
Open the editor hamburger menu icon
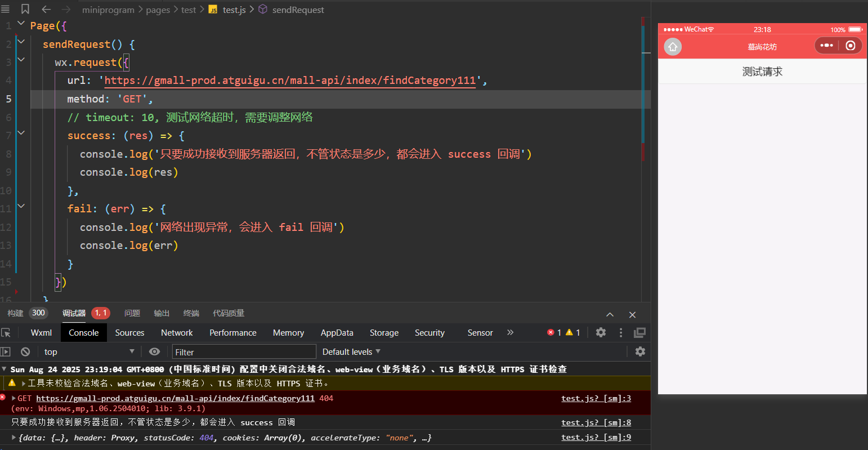pos(6,9)
